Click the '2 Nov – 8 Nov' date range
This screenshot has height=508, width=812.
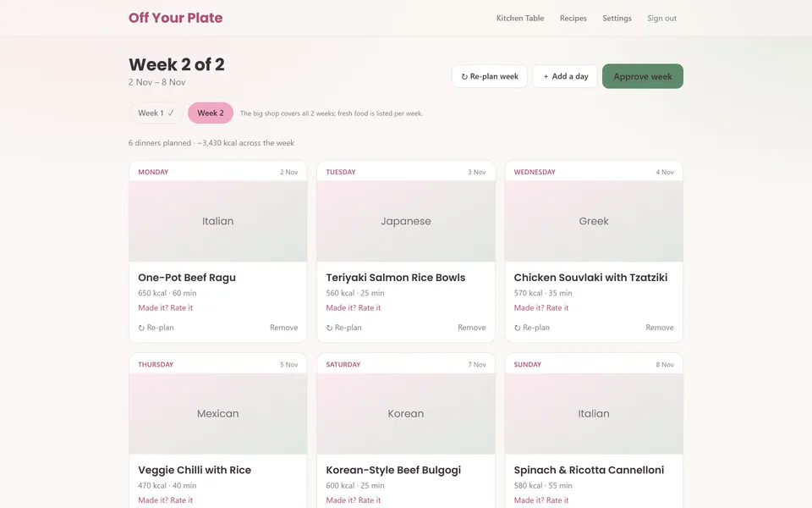pos(157,82)
